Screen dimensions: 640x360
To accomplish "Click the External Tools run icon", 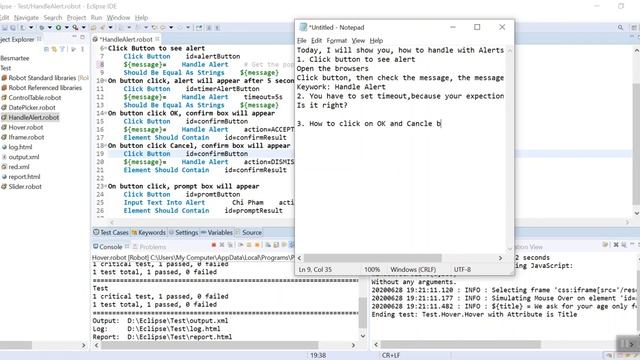I will click(75, 27).
